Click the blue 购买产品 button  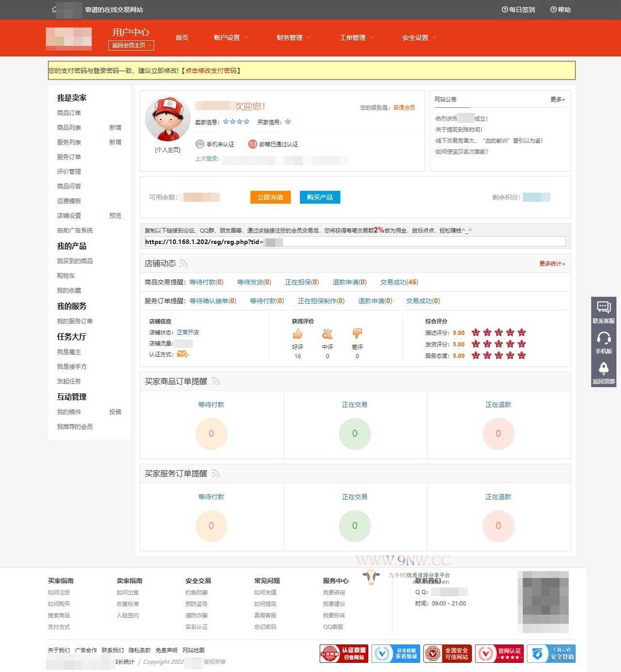pyautogui.click(x=320, y=197)
